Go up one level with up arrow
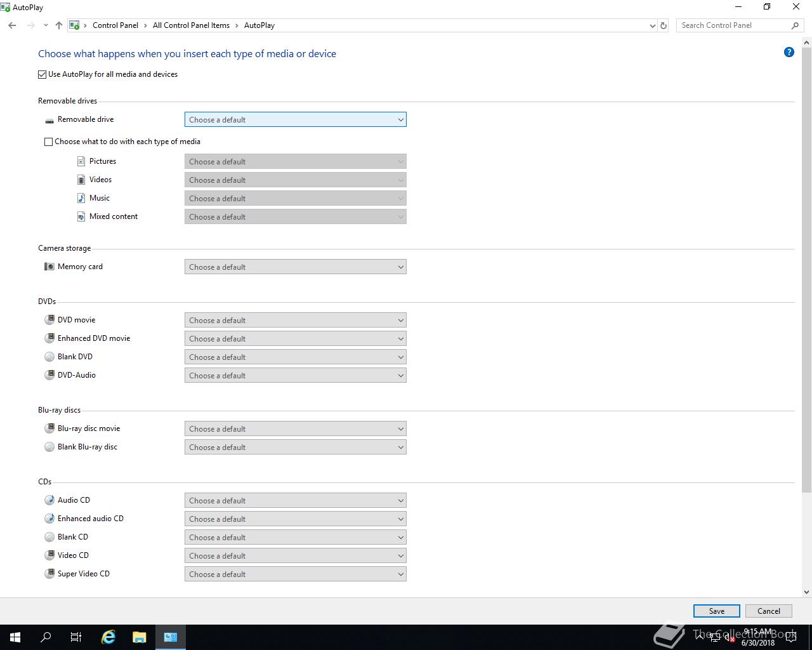The width and height of the screenshot is (812, 650). click(x=59, y=25)
